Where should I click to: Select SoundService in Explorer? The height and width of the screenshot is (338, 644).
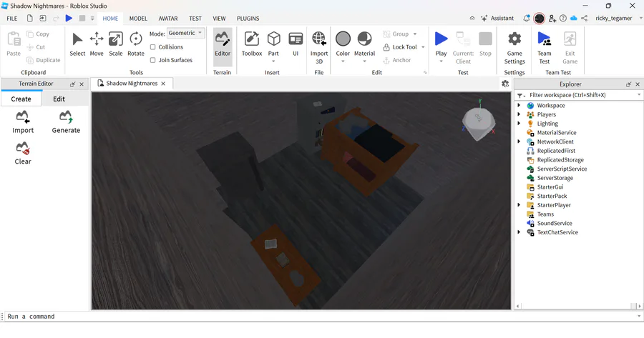[x=555, y=223]
